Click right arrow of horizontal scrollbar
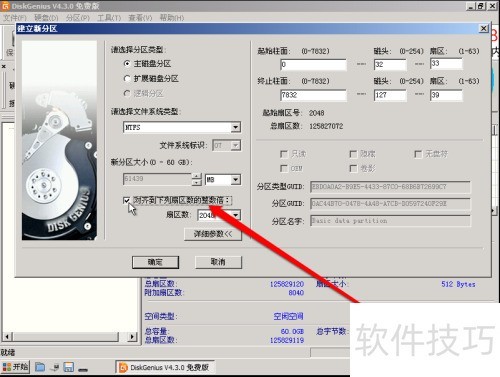This screenshot has width=500, height=377. tap(132, 337)
